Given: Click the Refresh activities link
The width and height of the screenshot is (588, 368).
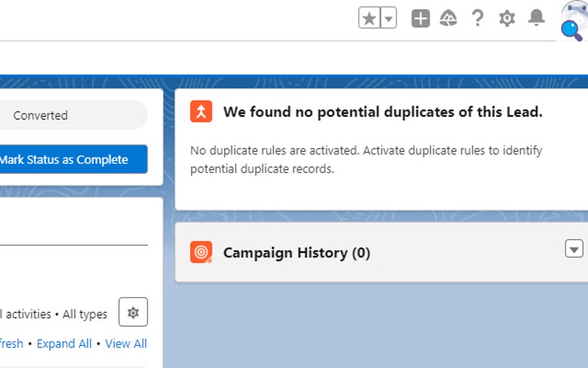Looking at the screenshot, I should click(10, 344).
